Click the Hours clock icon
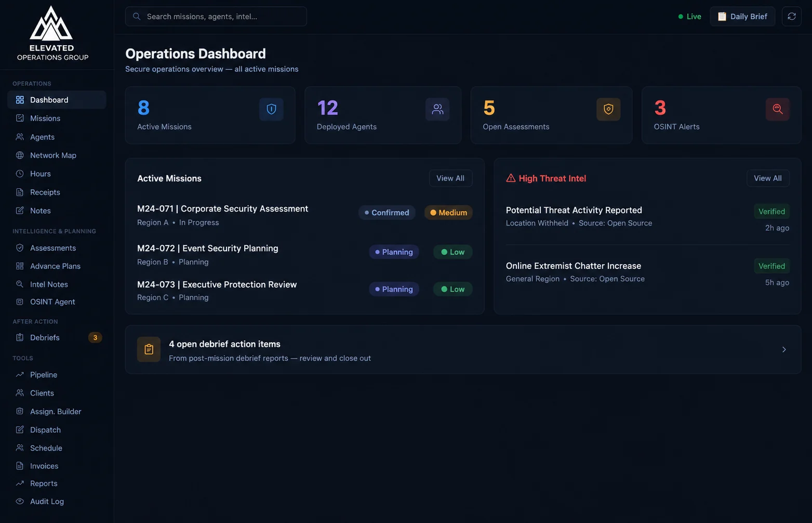 20,174
